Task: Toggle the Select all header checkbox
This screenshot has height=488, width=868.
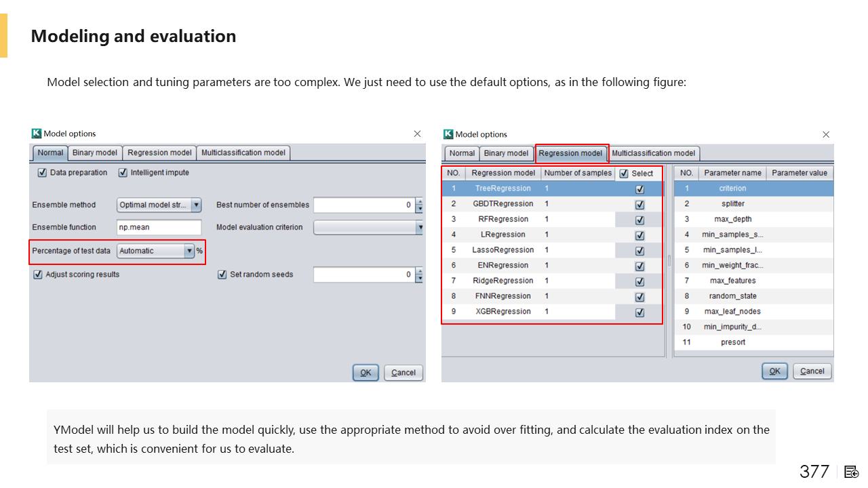Action: [x=624, y=174]
